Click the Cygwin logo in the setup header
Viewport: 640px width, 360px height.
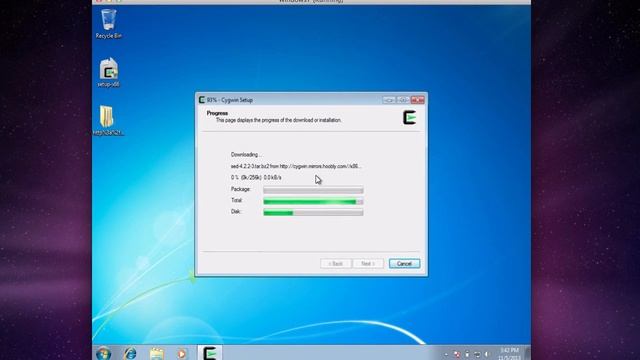(409, 118)
